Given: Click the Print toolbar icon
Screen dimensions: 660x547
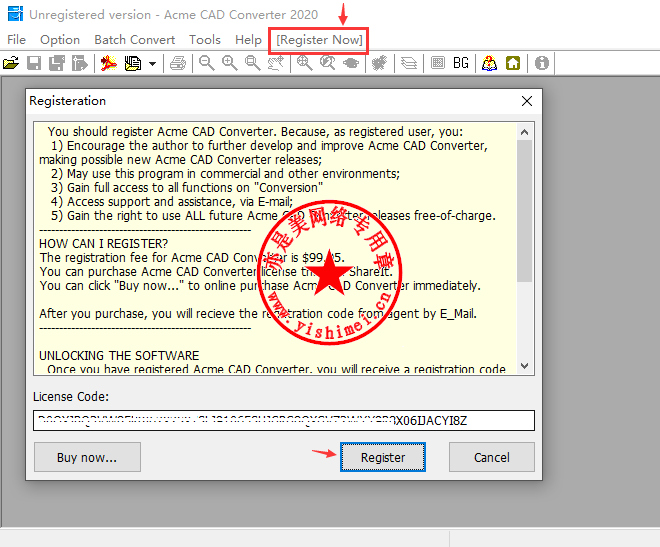Looking at the screenshot, I should 178,63.
